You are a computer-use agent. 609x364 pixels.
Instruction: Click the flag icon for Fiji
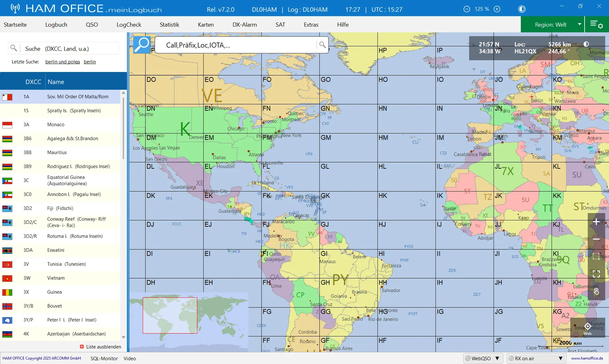click(7, 208)
